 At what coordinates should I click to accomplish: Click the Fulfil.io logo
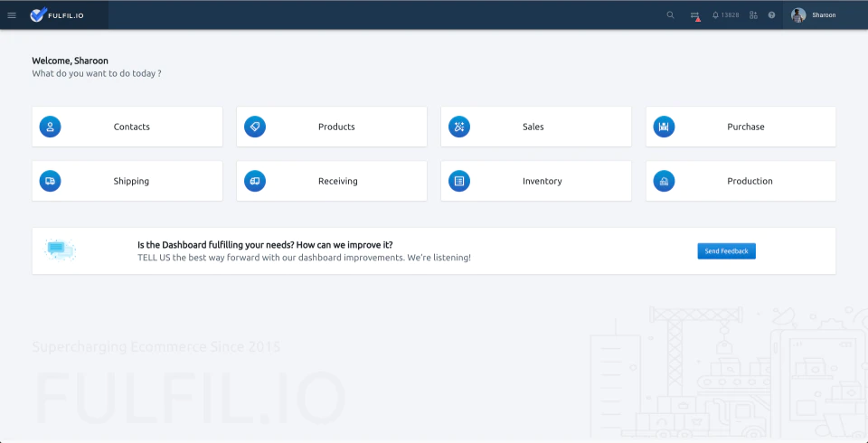57,15
